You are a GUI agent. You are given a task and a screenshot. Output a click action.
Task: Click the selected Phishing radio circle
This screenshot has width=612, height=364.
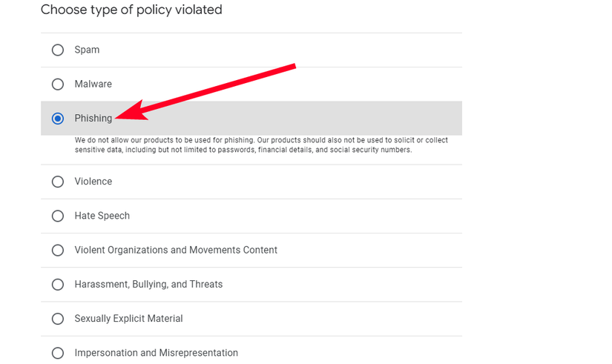58,119
